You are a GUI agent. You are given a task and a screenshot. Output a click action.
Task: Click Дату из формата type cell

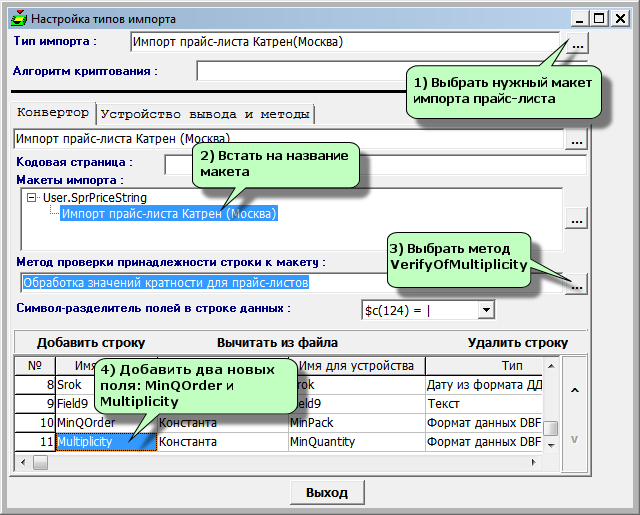click(x=484, y=385)
